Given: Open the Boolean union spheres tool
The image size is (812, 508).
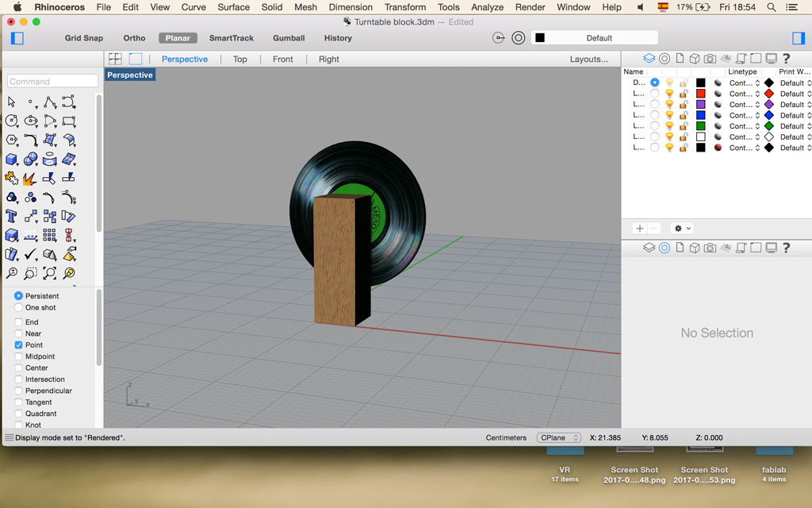Looking at the screenshot, I should coord(31,159).
